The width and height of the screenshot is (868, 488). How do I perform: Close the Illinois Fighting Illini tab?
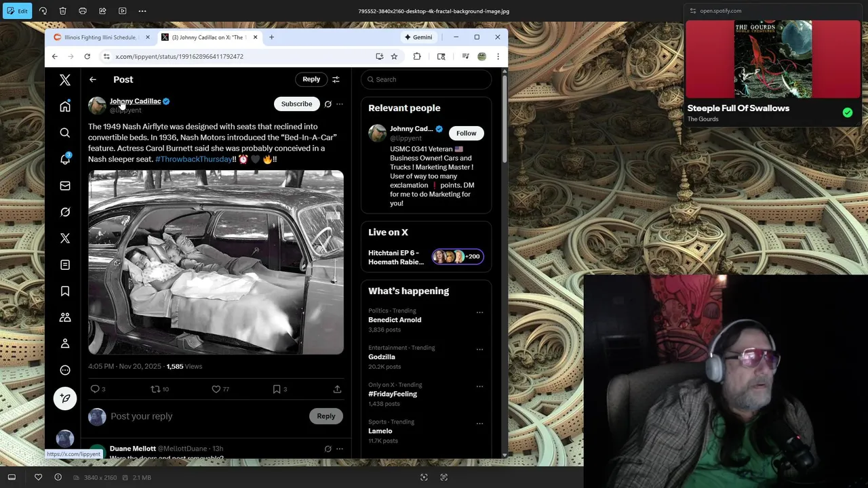tap(147, 37)
